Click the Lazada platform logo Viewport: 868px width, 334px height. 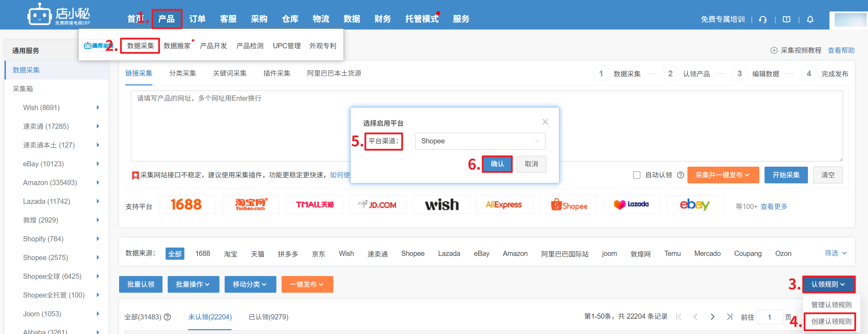(632, 204)
